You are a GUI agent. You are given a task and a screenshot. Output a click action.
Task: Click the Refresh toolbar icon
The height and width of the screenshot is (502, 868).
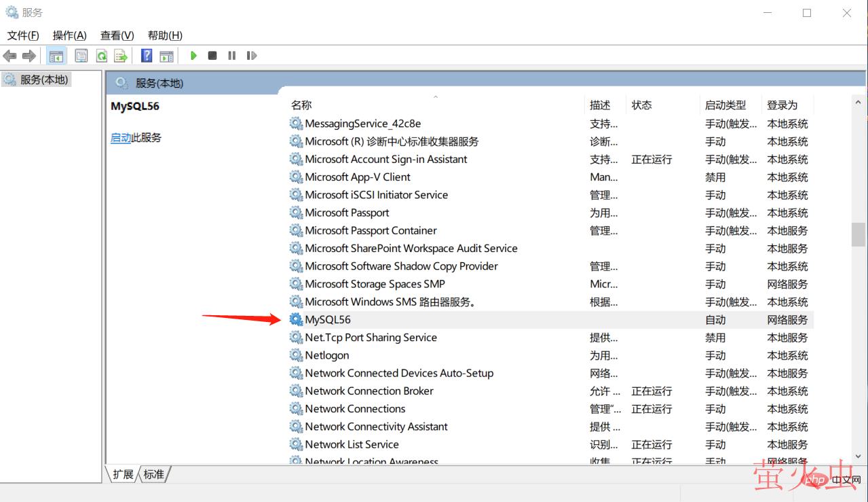(102, 56)
